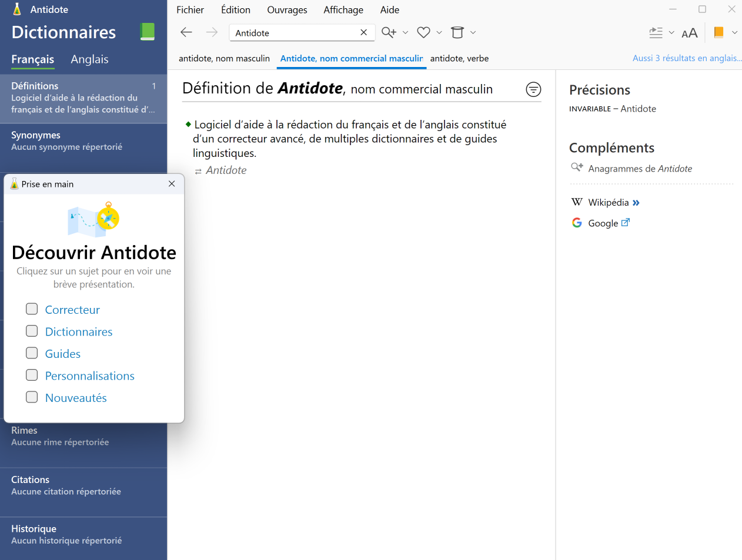The image size is (742, 560).
Task: Switch to the Anglais tab
Action: tap(89, 59)
